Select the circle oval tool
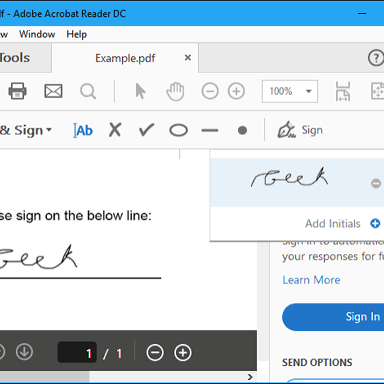 click(178, 130)
